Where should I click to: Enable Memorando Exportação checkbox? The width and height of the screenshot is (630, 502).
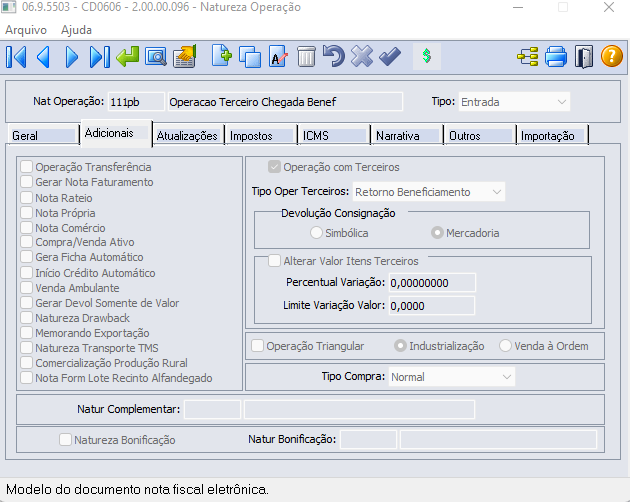pyautogui.click(x=27, y=333)
